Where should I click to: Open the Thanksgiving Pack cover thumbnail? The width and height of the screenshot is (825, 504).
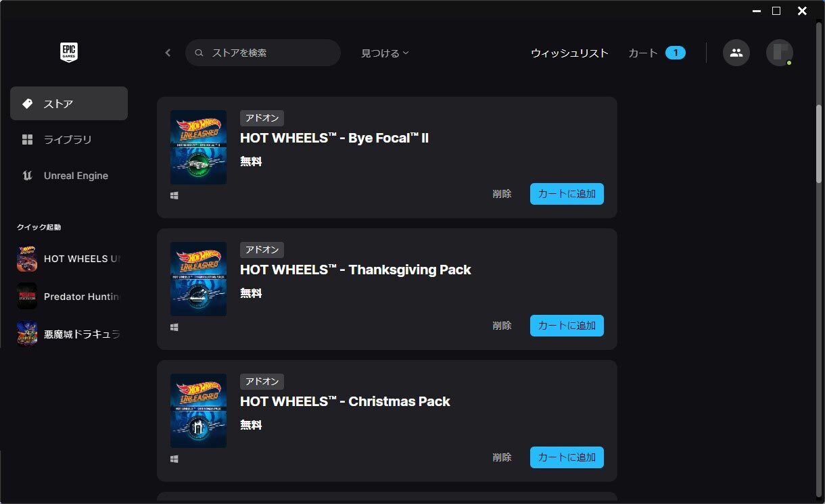pos(198,279)
